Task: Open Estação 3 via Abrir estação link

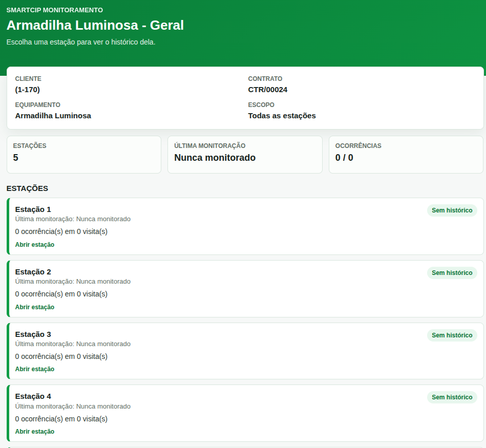Action: click(35, 369)
